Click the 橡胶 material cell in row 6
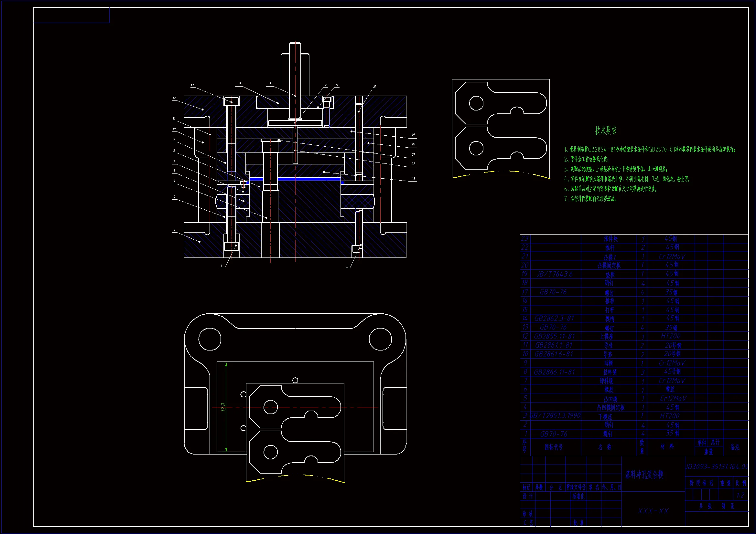Screen dimensions: 756x534 click(x=670, y=389)
